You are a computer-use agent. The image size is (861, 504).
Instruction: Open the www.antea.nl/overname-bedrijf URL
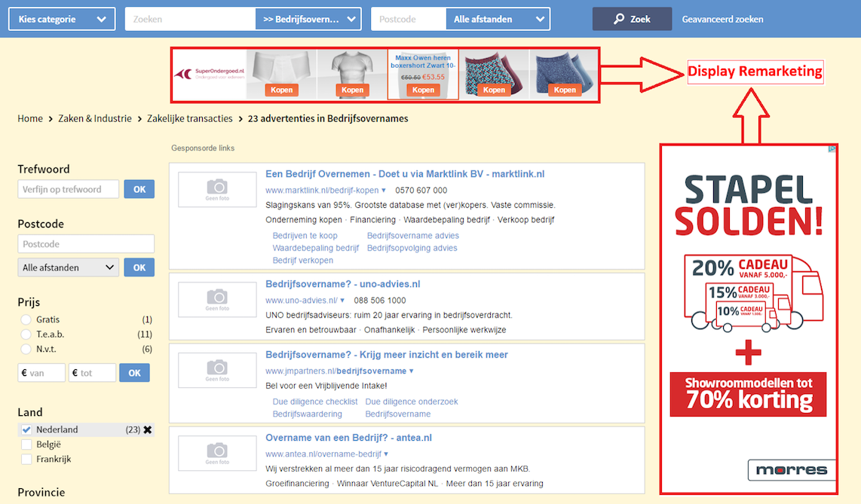tap(323, 454)
